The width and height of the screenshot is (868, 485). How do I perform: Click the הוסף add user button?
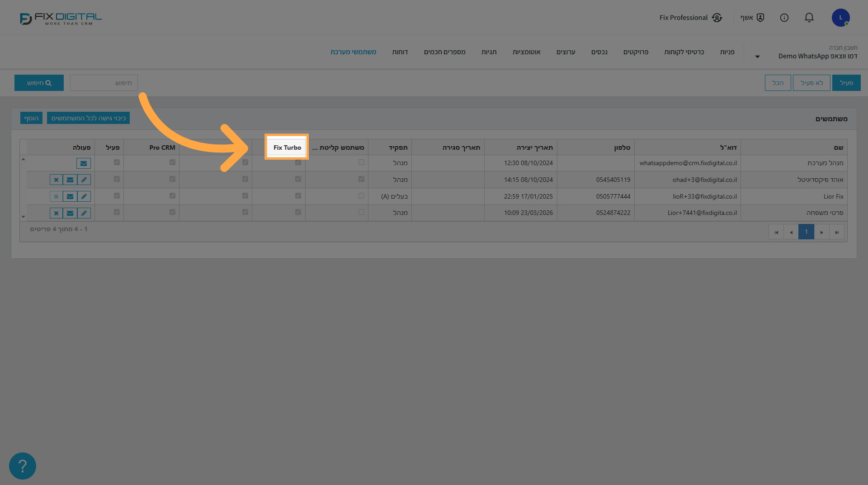point(31,118)
